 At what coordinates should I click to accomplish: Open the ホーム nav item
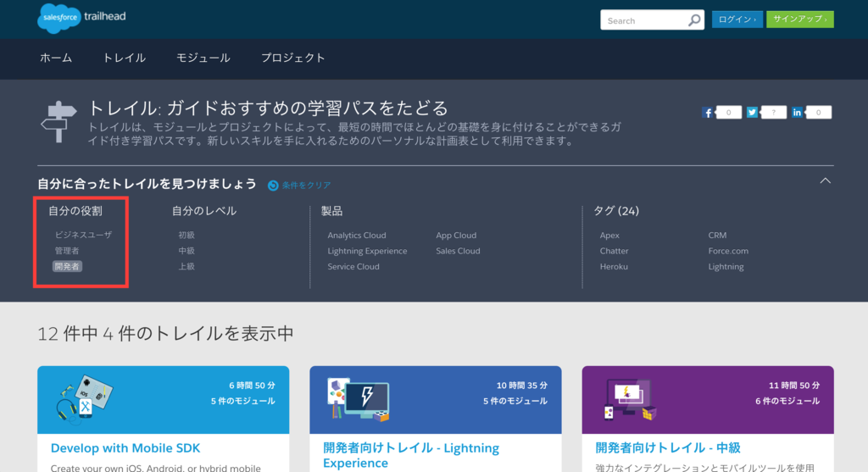tap(56, 58)
